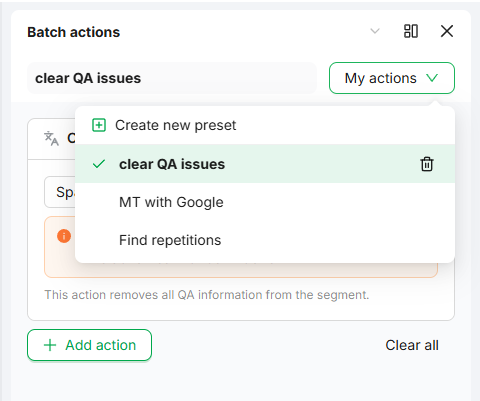Delete the clear QA issues preset
480x401 pixels.
click(x=427, y=164)
